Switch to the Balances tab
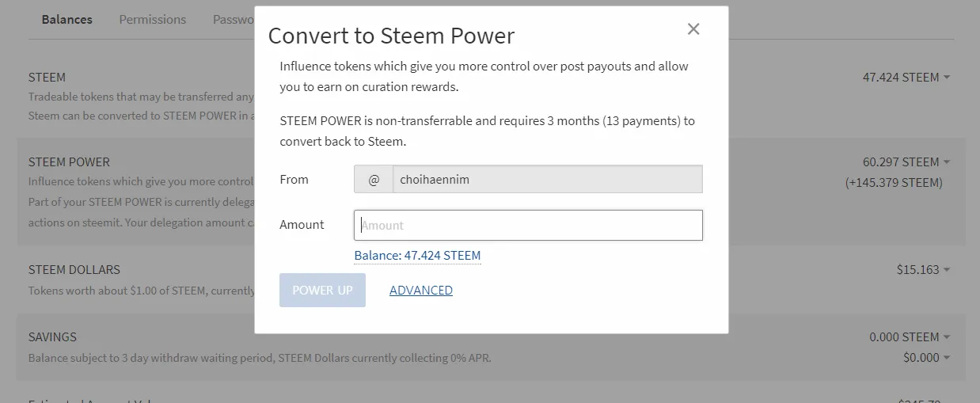 coord(66,19)
